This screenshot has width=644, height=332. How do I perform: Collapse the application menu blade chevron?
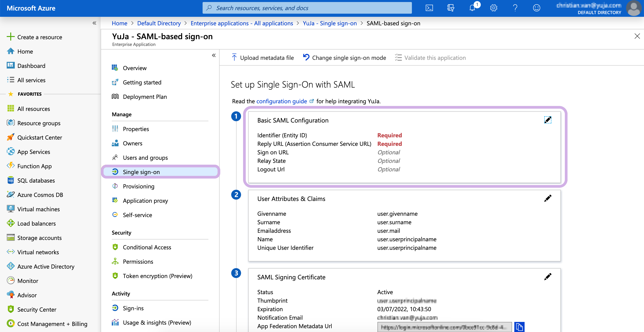click(214, 55)
